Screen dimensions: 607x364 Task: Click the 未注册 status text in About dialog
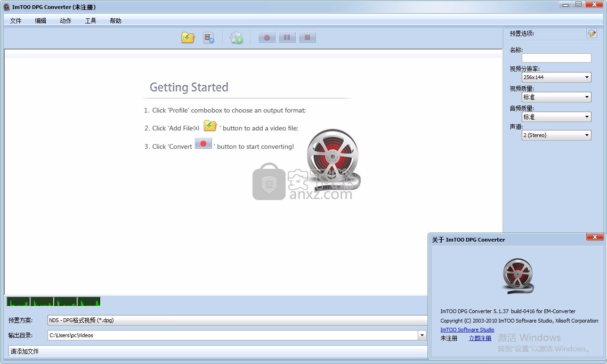pos(449,338)
